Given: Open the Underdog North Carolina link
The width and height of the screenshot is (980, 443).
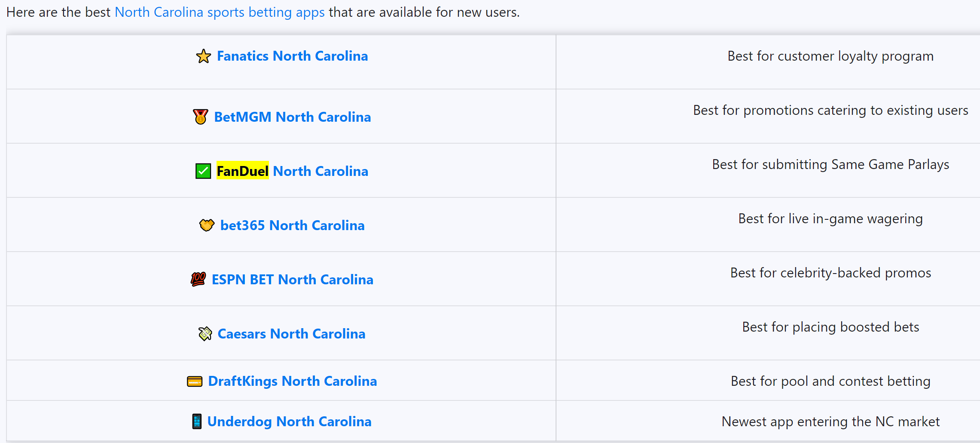Looking at the screenshot, I should point(289,421).
